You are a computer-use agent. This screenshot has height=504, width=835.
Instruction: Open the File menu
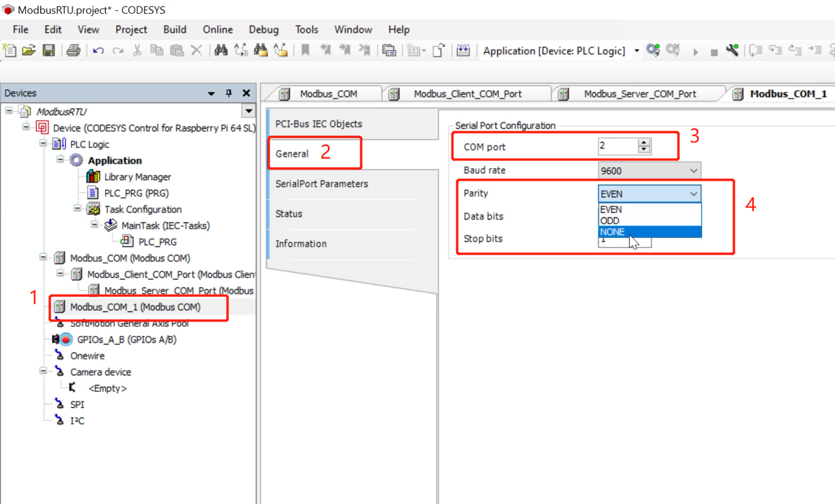[20, 29]
